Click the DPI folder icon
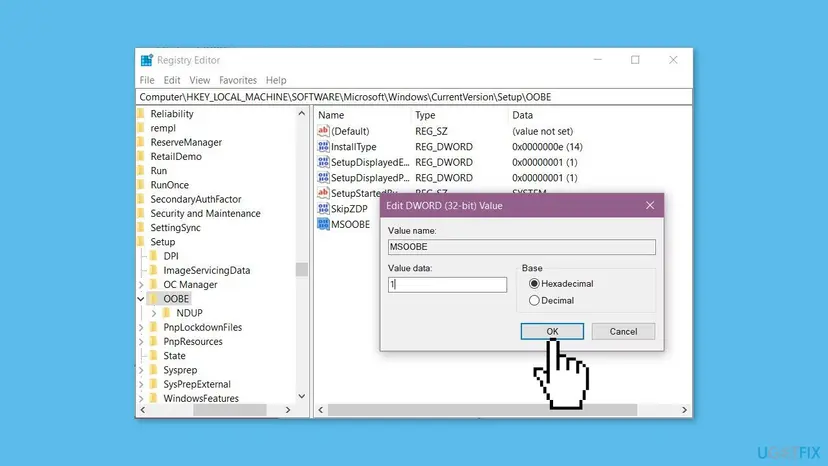828x466 pixels. pos(154,256)
